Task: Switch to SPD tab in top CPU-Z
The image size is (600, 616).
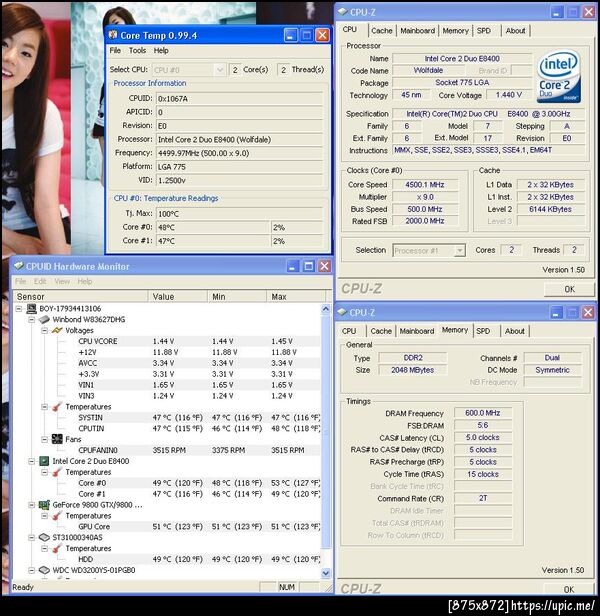Action: coord(484,31)
